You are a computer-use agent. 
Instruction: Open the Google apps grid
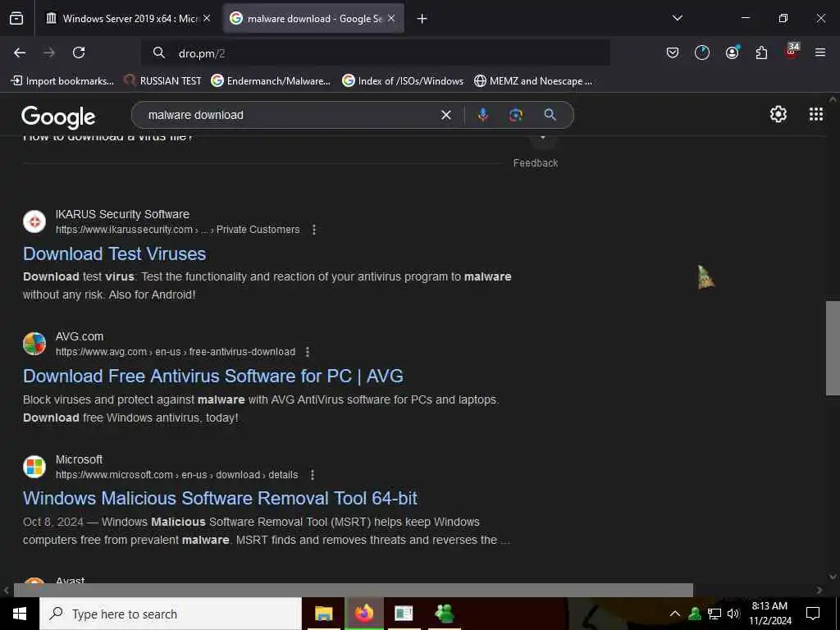point(816,114)
